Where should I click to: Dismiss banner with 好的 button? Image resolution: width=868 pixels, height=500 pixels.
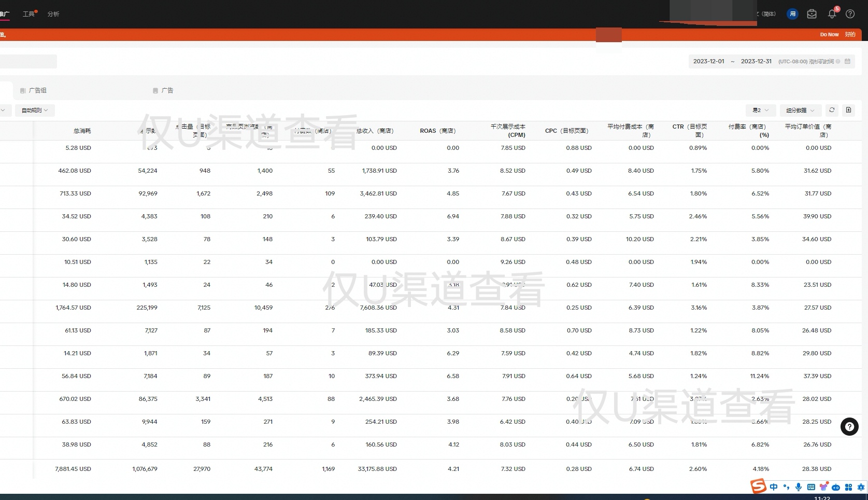tap(850, 35)
